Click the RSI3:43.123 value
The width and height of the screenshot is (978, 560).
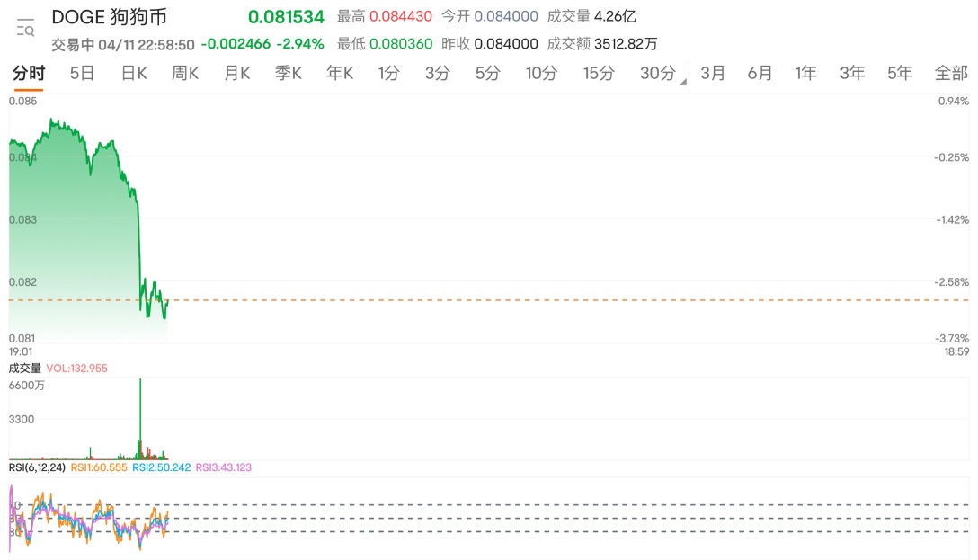tap(223, 467)
